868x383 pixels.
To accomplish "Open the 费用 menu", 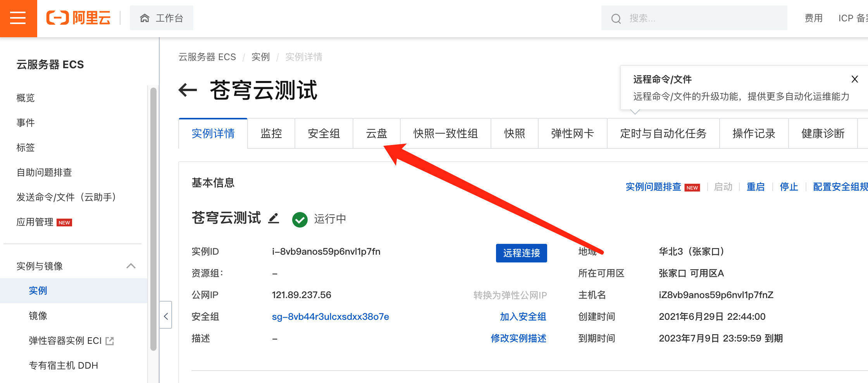I will coord(813,18).
